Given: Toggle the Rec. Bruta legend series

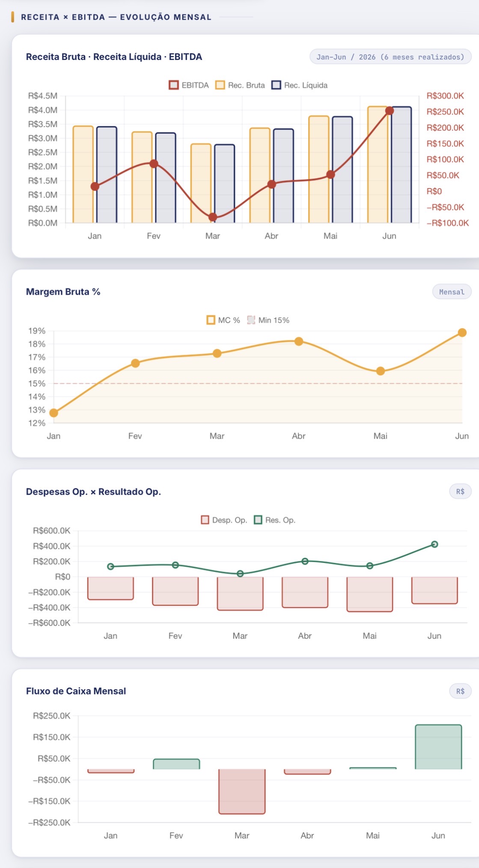Looking at the screenshot, I should tap(240, 85).
